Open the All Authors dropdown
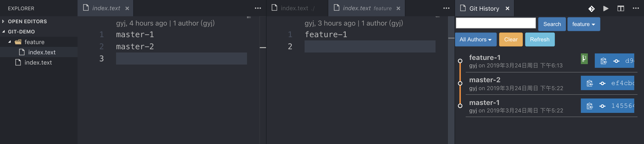644x144 pixels. [475, 39]
